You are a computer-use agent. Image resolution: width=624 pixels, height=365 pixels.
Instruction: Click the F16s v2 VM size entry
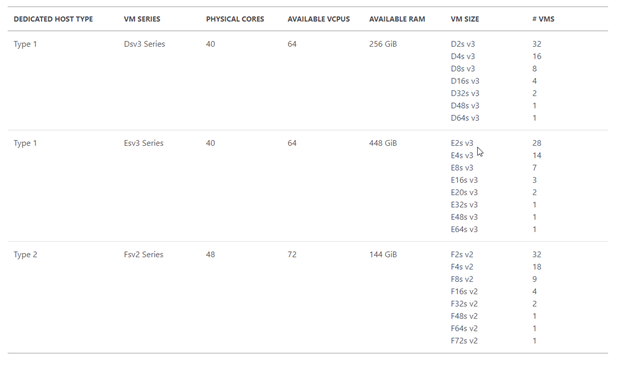click(x=464, y=291)
